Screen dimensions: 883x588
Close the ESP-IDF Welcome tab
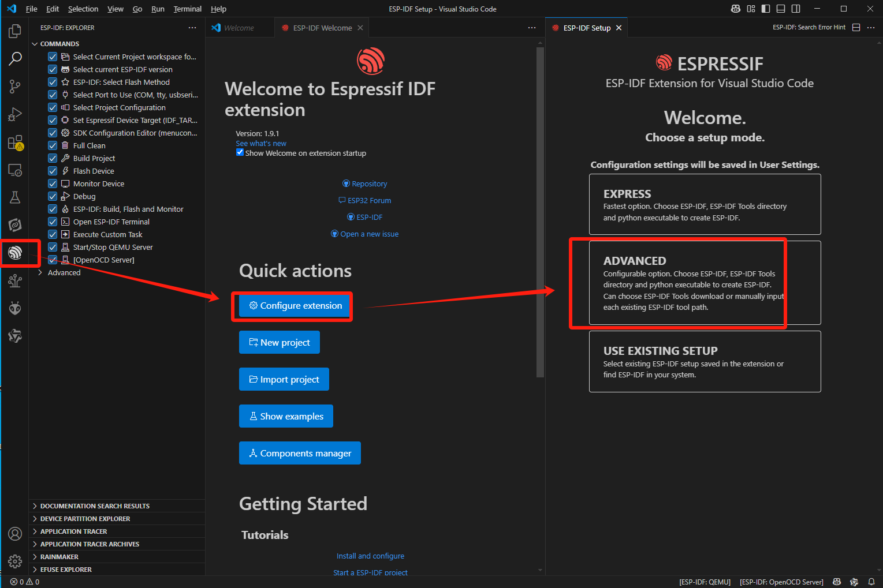[x=360, y=28]
